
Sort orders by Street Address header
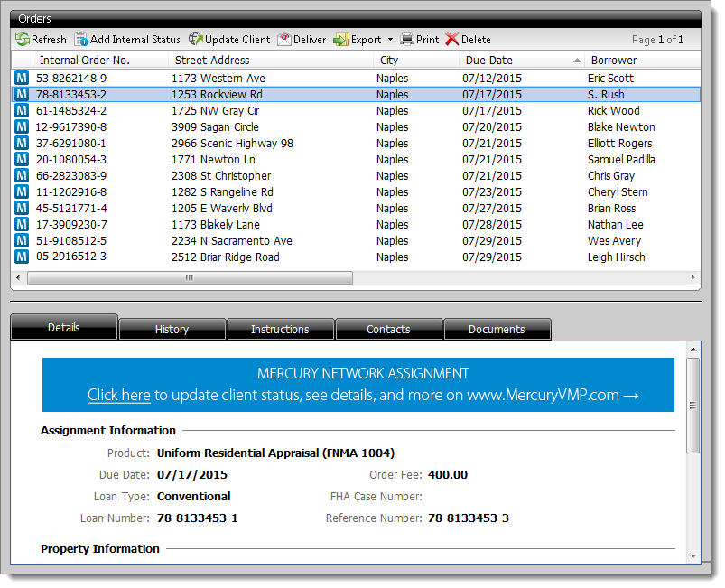(x=271, y=61)
